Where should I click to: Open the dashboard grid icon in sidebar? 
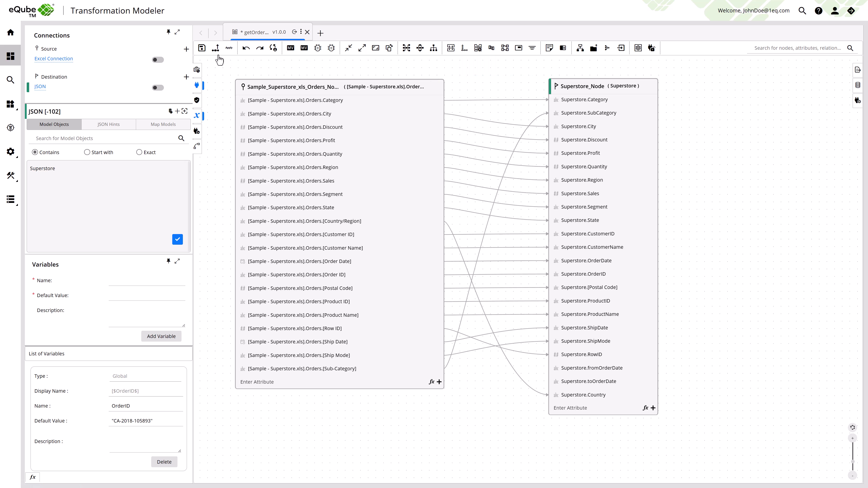[x=10, y=56]
